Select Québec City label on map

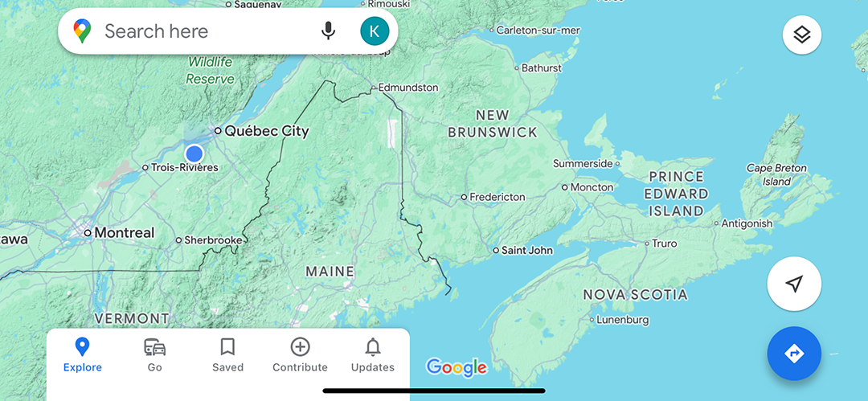tap(266, 131)
